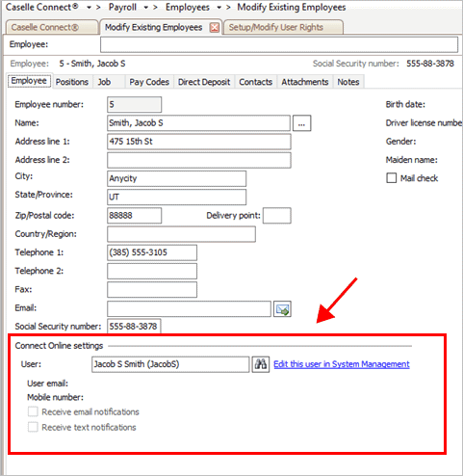Click the binoculars user search icon
This screenshot has width=463, height=476.
[x=260, y=364]
